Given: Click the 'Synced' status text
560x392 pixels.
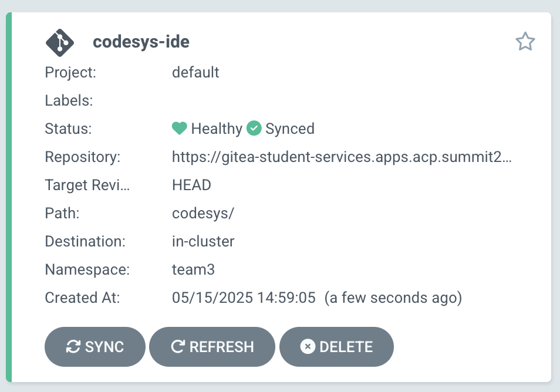Looking at the screenshot, I should pos(289,129).
